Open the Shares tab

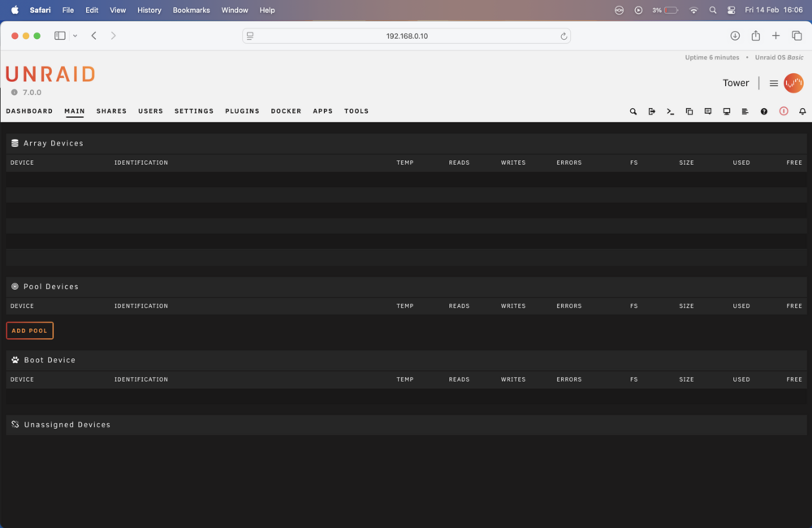111,111
